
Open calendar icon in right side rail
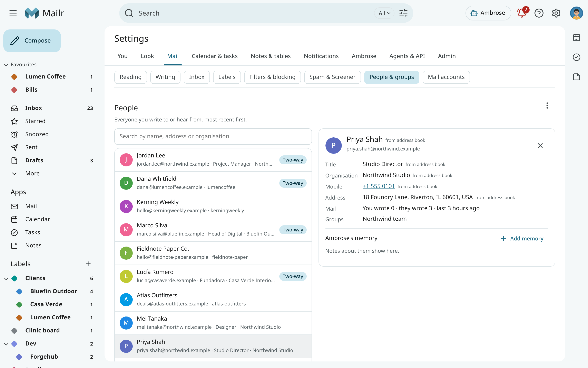point(576,37)
